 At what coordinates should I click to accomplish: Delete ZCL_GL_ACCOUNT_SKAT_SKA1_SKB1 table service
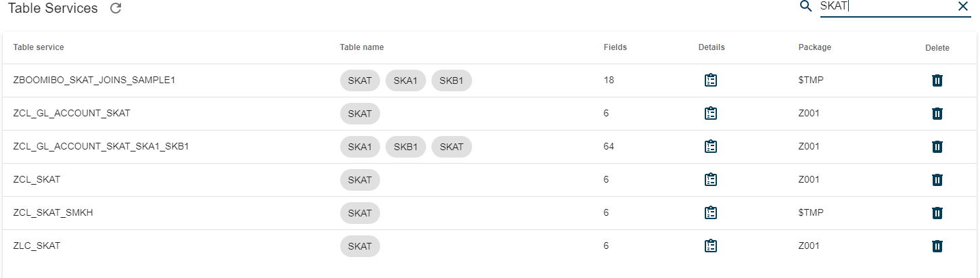(937, 147)
